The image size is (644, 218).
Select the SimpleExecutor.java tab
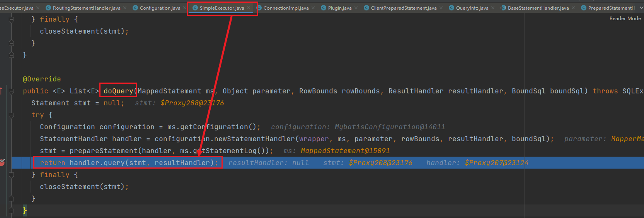221,8
